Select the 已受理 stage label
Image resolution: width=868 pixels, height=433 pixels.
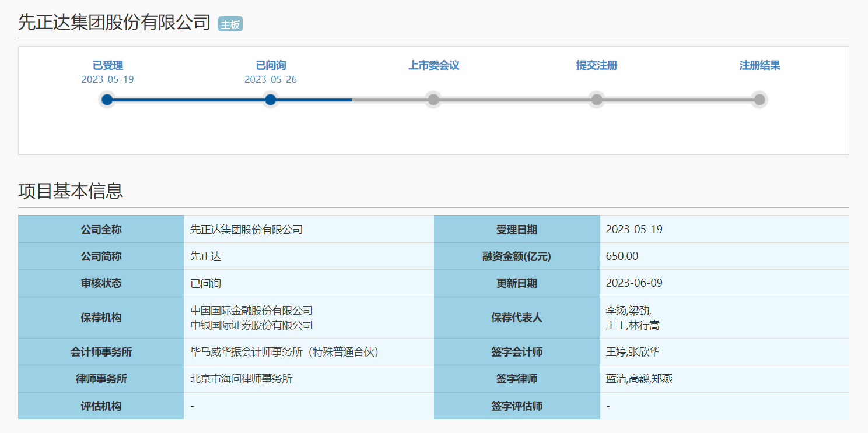tap(108, 65)
